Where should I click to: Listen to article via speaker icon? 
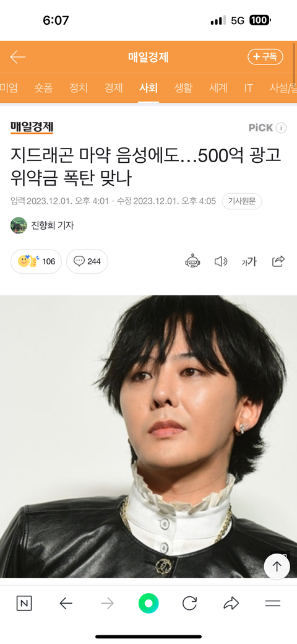(x=221, y=261)
